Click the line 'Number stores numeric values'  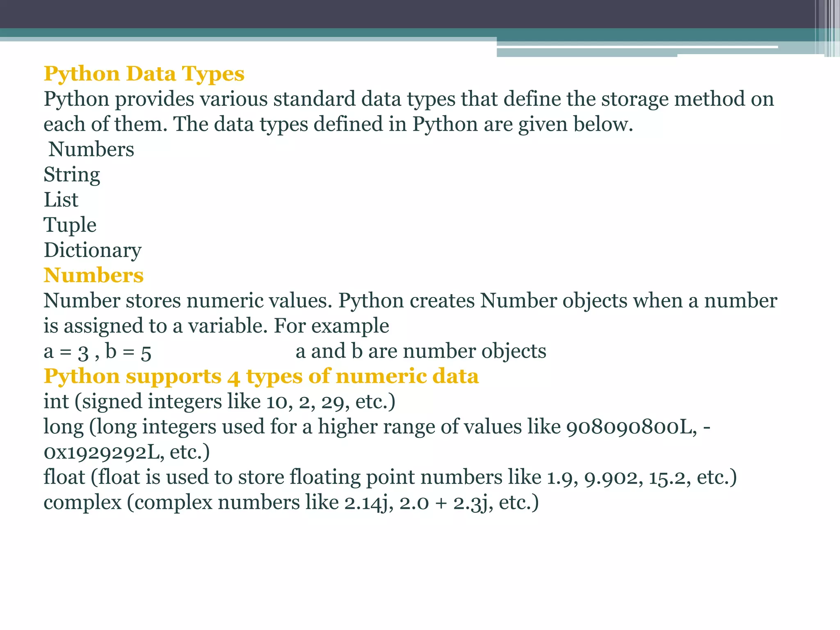[411, 301]
